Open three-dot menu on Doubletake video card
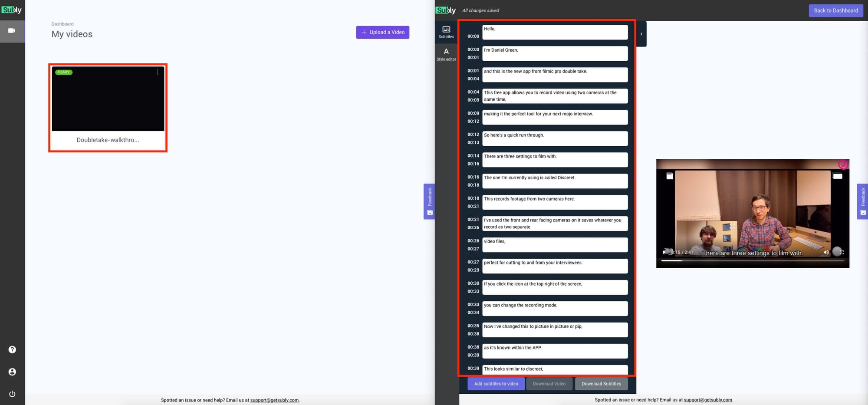Screen dimensions: 868x405 158,72
